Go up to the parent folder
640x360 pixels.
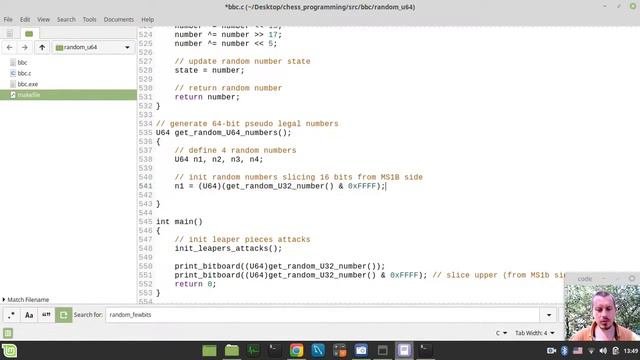click(42, 47)
